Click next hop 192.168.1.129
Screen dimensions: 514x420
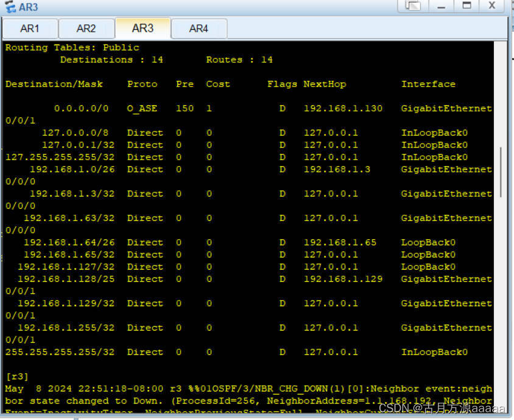(343, 279)
